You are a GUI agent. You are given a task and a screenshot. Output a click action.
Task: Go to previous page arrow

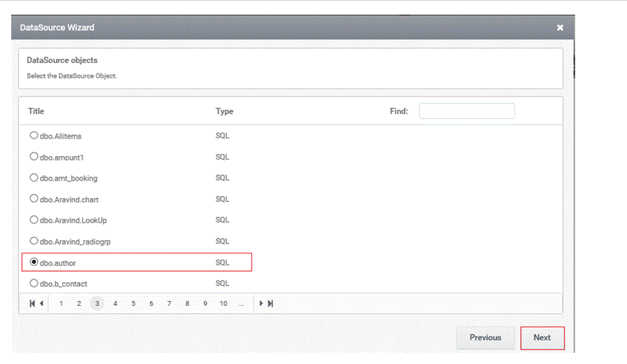click(x=41, y=304)
